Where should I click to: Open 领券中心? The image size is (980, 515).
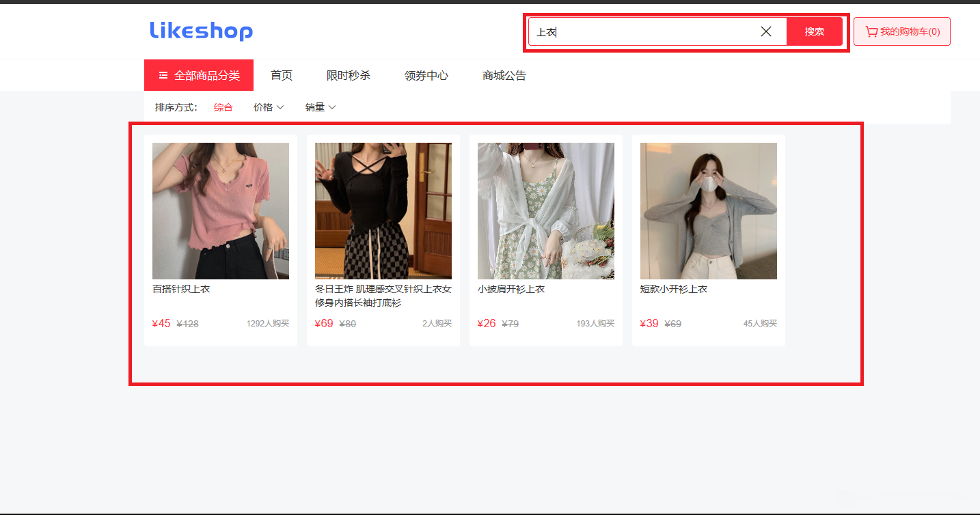click(x=426, y=75)
